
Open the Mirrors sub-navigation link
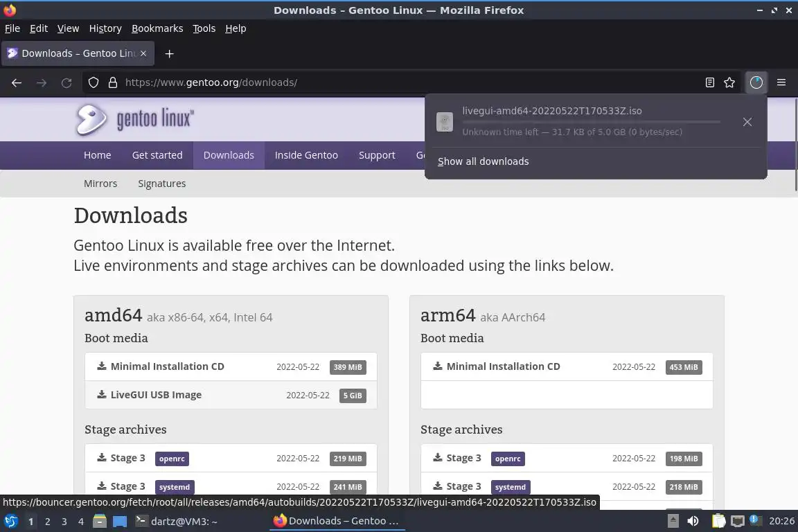100,184
